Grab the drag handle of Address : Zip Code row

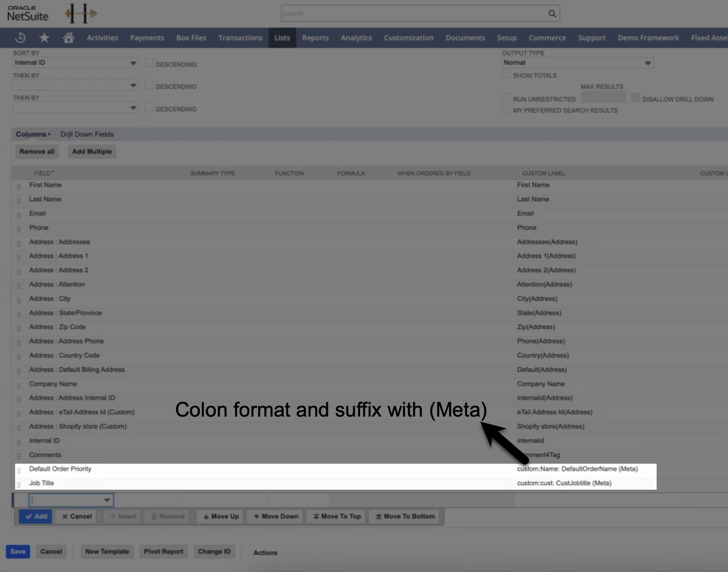[x=19, y=328]
